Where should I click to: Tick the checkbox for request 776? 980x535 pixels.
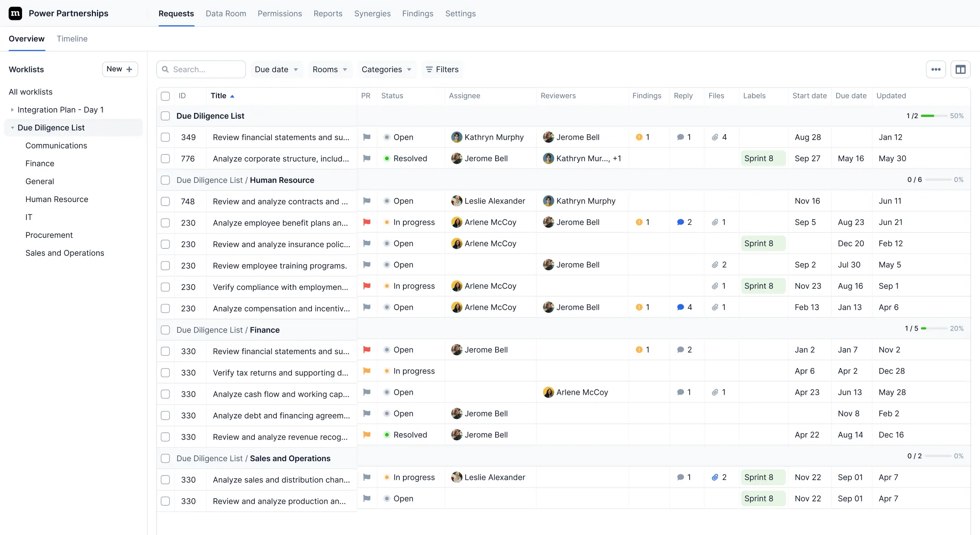coord(165,159)
